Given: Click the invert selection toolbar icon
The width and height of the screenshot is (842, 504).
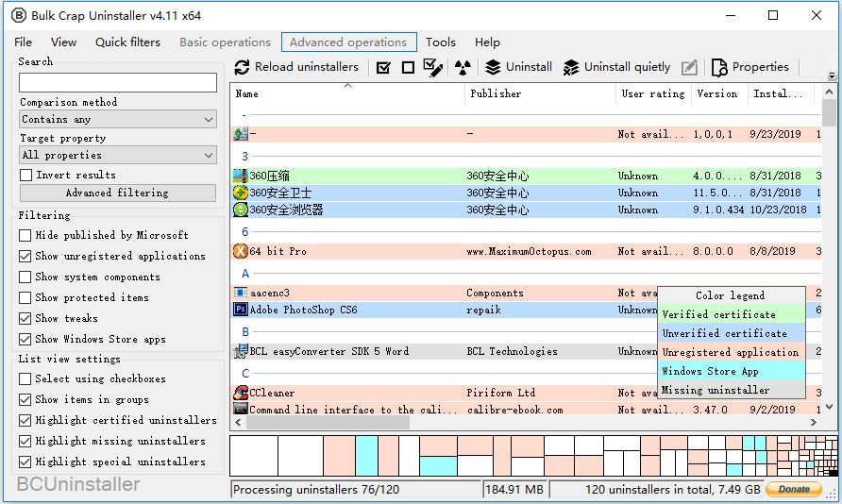Looking at the screenshot, I should pos(433,68).
